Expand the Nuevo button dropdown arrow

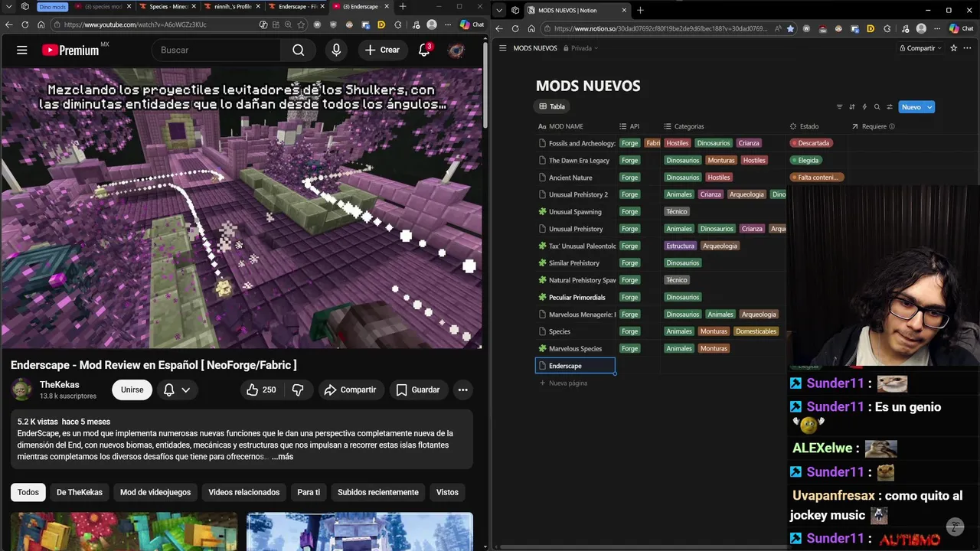pos(929,107)
